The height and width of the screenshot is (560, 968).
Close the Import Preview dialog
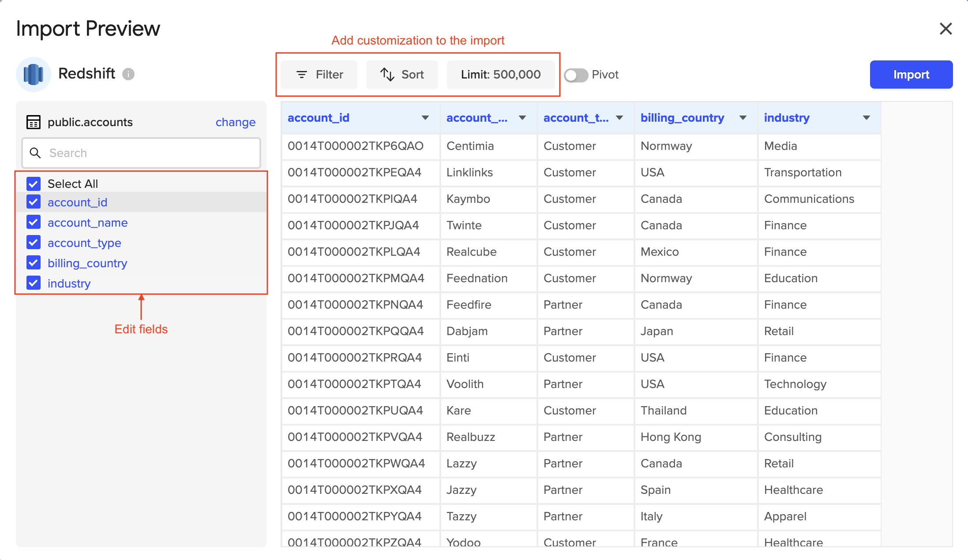[945, 29]
